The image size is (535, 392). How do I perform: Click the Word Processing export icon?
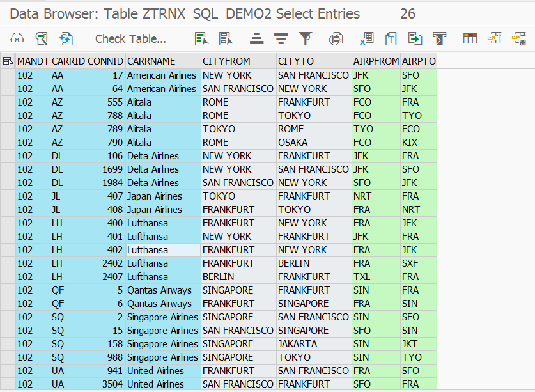point(391,38)
